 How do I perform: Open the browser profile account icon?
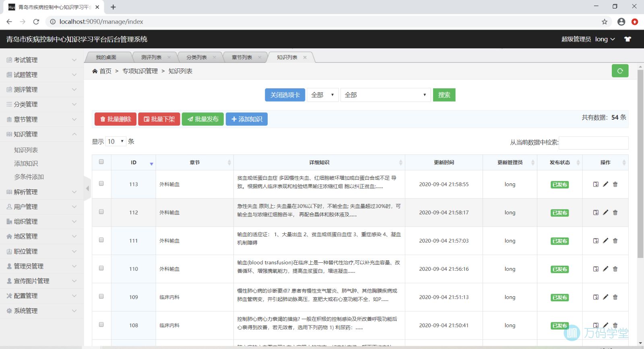point(621,22)
